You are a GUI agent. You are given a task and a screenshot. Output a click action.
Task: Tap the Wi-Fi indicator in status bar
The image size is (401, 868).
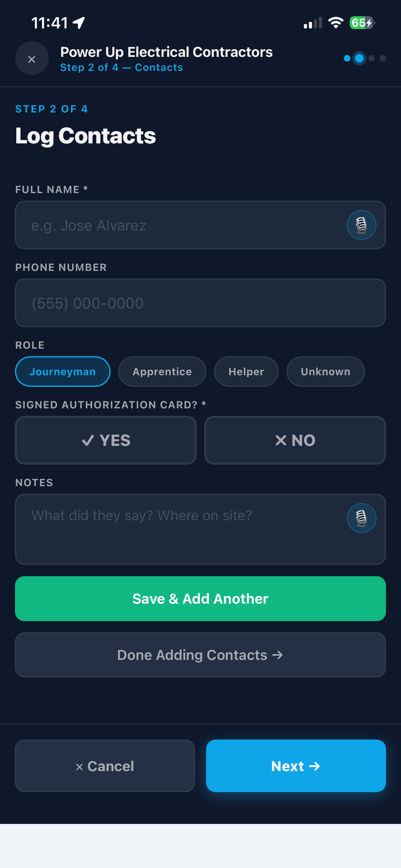point(335,22)
